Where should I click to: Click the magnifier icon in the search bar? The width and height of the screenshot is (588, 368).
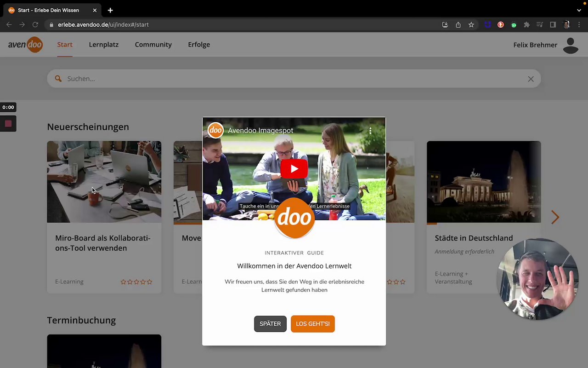tap(58, 79)
